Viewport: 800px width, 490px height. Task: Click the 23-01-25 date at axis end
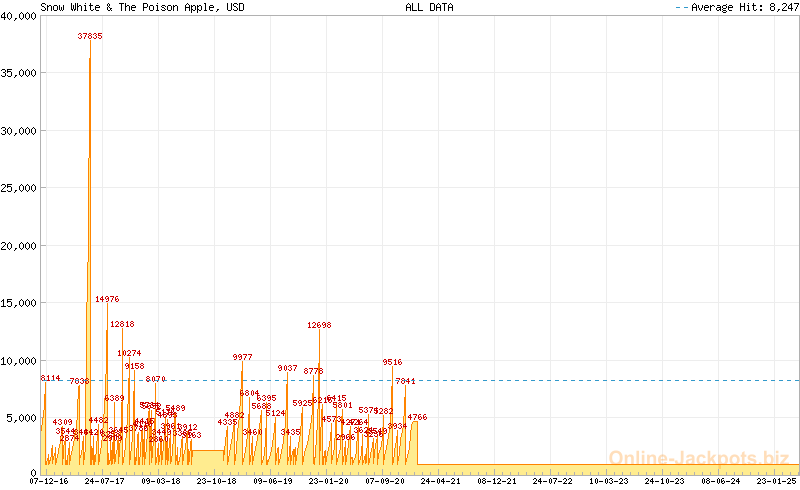pyautogui.click(x=777, y=481)
